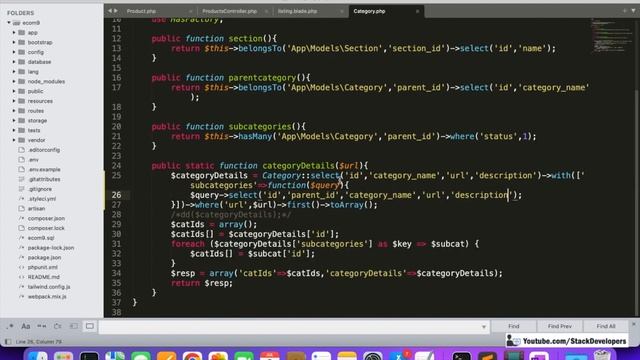
Task: Select the storage folder icon
Action: [x=22, y=120]
